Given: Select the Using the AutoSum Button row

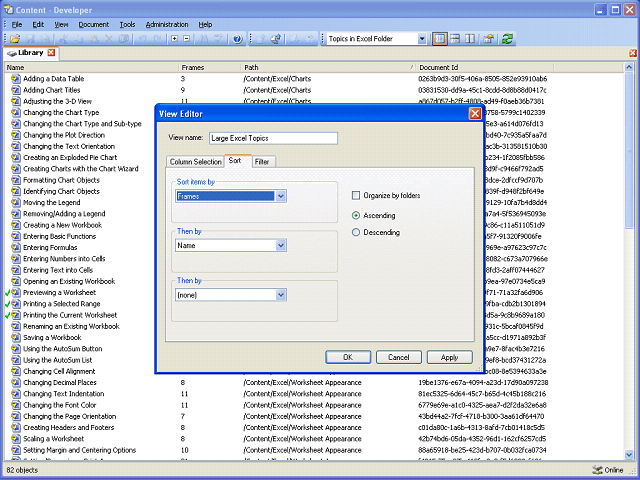Looking at the screenshot, I should (x=63, y=349).
